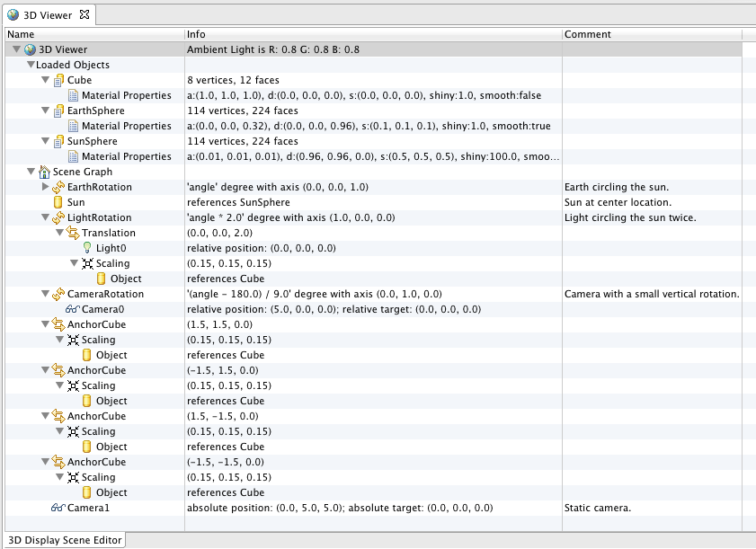Click the Scene Graph house icon

44,173
